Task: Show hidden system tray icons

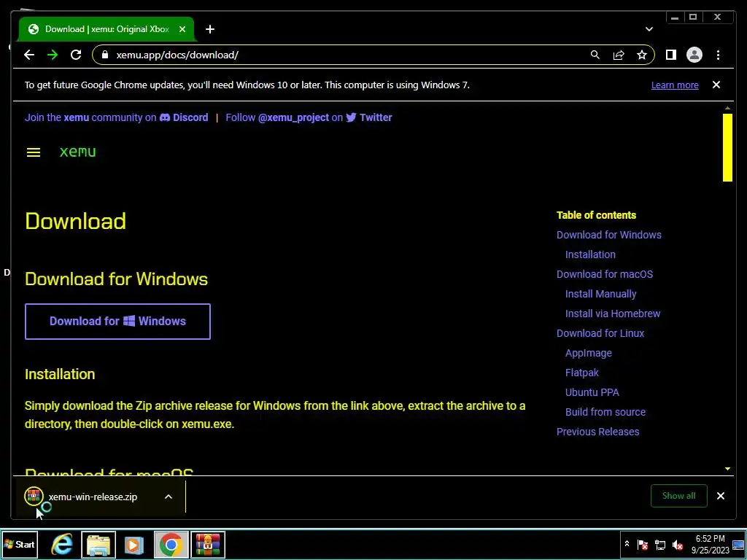Action: (x=627, y=544)
